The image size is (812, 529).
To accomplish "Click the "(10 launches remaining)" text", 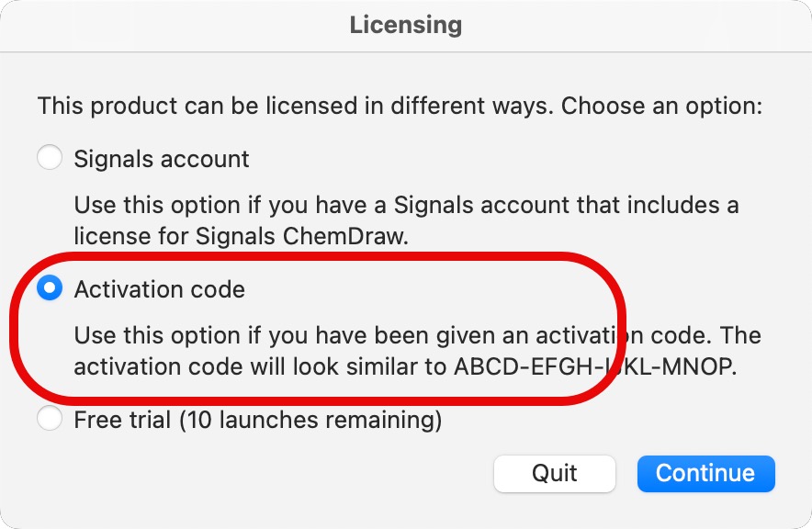I will click(310, 421).
